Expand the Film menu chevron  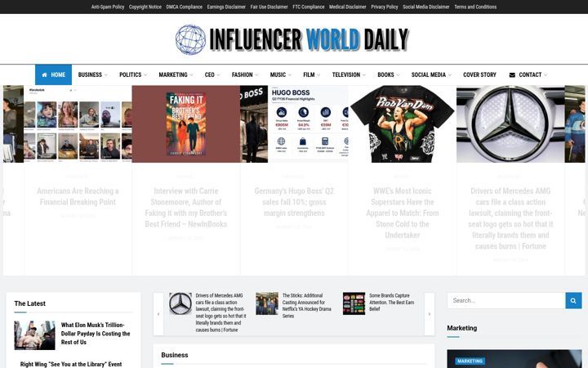click(x=318, y=75)
